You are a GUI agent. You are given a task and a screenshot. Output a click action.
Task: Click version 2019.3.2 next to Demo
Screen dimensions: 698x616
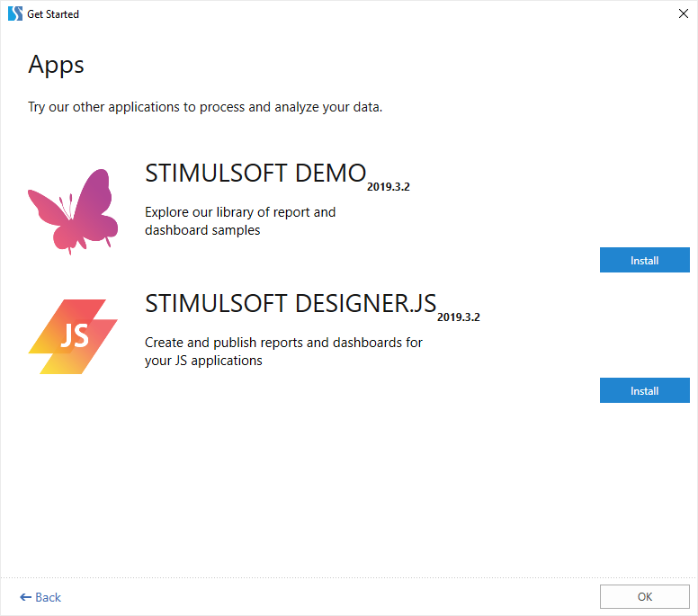click(x=389, y=187)
